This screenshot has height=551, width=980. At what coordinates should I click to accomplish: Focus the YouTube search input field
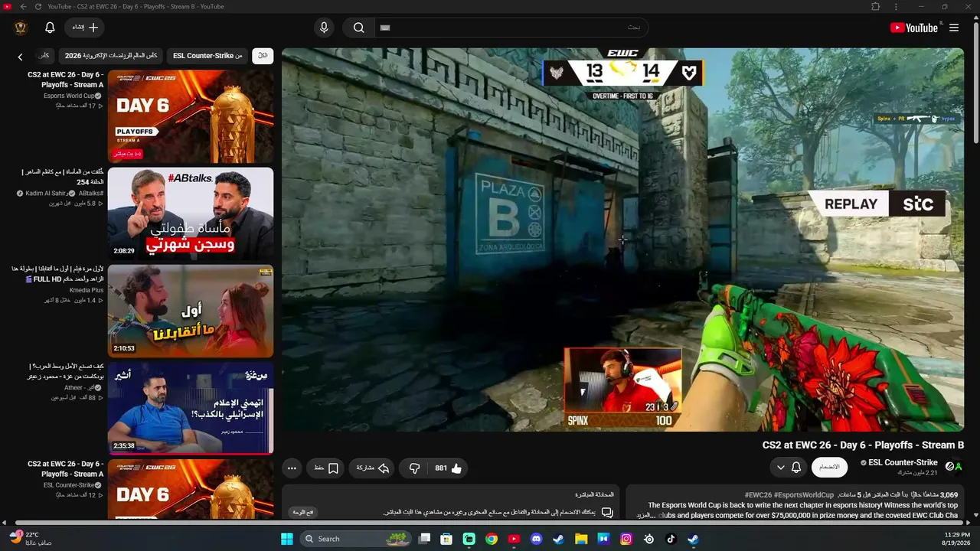[x=511, y=28]
